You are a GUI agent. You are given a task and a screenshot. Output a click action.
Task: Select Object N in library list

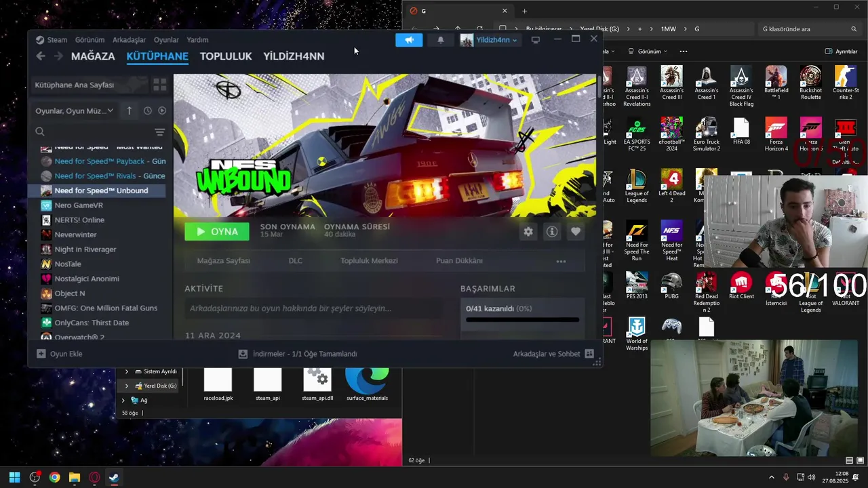[x=70, y=293]
